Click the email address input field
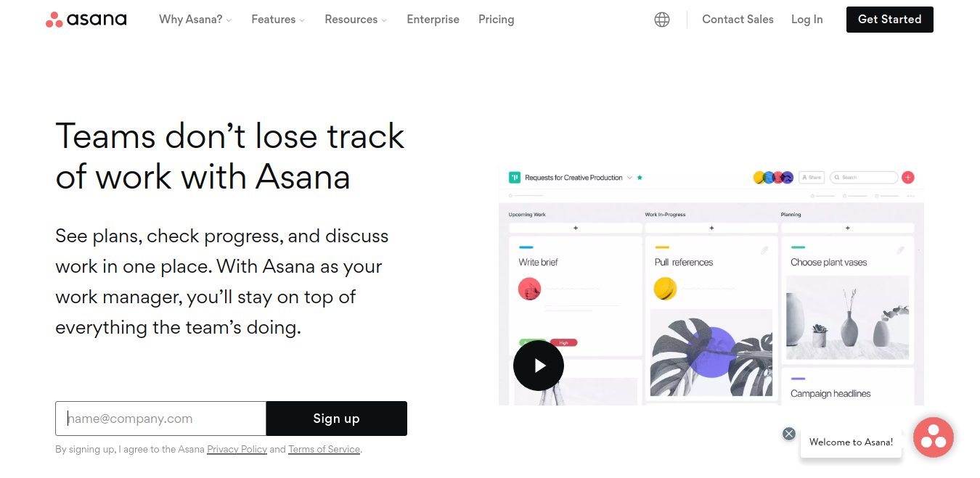 coord(161,419)
